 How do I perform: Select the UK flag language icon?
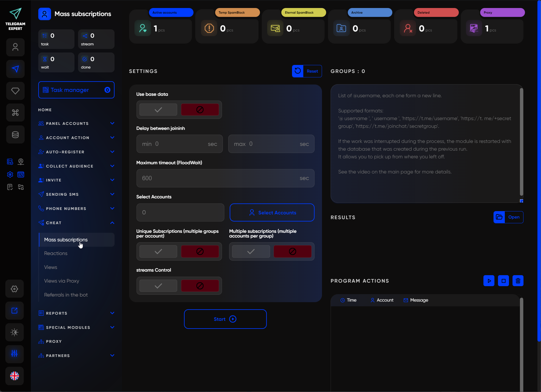click(15, 376)
